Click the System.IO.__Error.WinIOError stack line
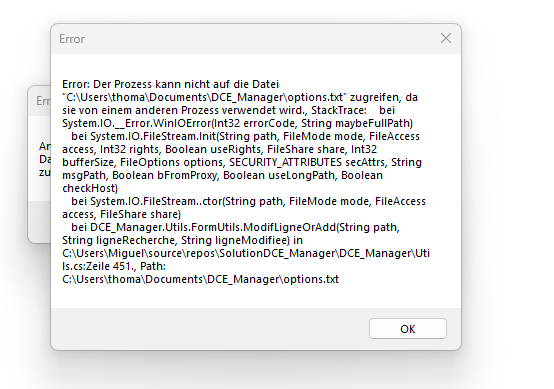This screenshot has height=389, width=554. pos(237,123)
